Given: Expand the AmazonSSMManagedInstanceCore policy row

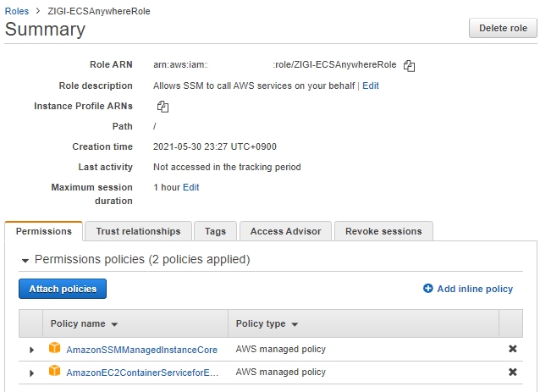Looking at the screenshot, I should 31,350.
